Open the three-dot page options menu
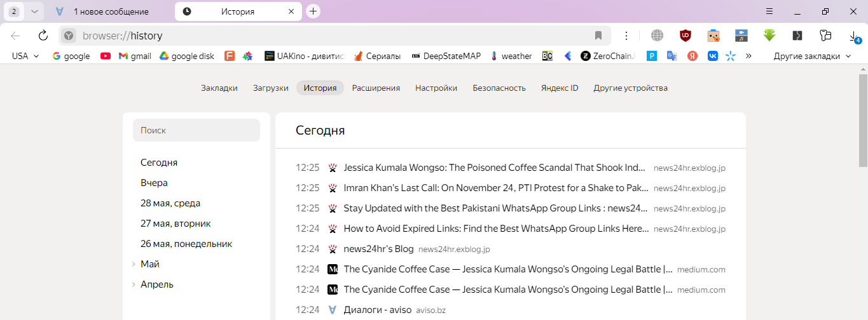Screen dimensions: 868x320 click(626, 36)
